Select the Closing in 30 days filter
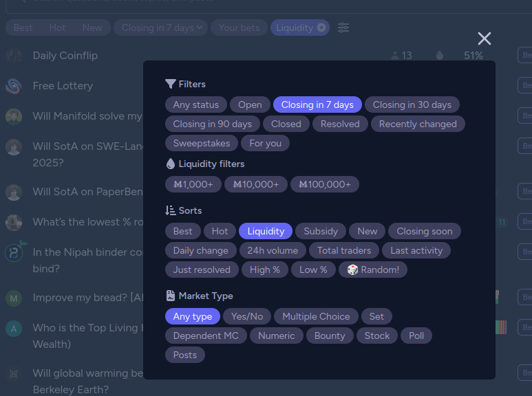532x396 pixels. pyautogui.click(x=412, y=104)
